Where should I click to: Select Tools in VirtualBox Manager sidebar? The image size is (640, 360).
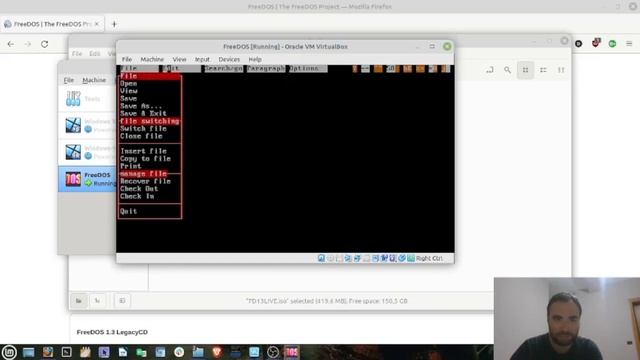[87, 99]
